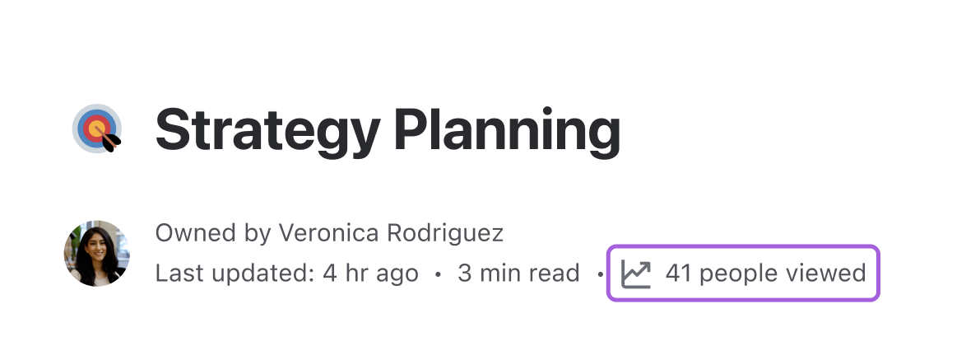
Task: Click the word Planning in the heading
Action: pos(508,131)
